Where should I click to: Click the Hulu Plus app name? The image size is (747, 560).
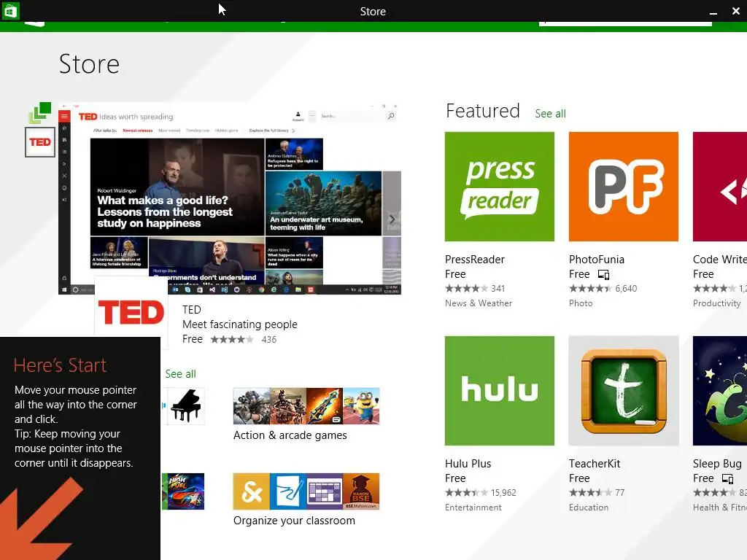(x=468, y=464)
